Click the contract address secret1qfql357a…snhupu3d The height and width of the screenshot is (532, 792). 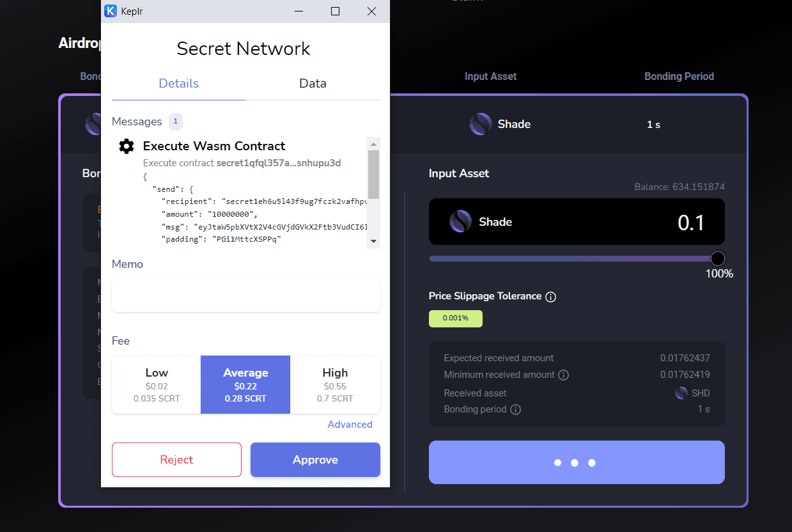click(x=279, y=163)
